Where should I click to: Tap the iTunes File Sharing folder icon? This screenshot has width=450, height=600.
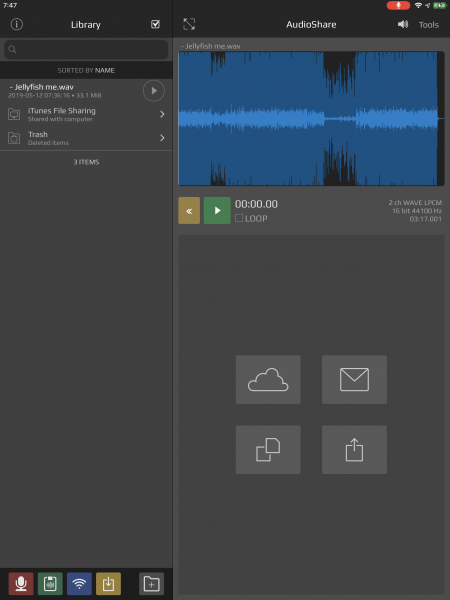[x=14, y=114]
